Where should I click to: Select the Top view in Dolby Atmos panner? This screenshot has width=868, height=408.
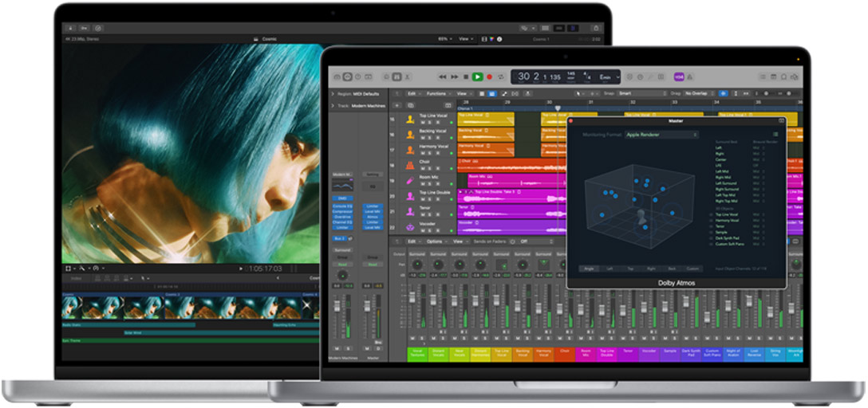click(632, 269)
